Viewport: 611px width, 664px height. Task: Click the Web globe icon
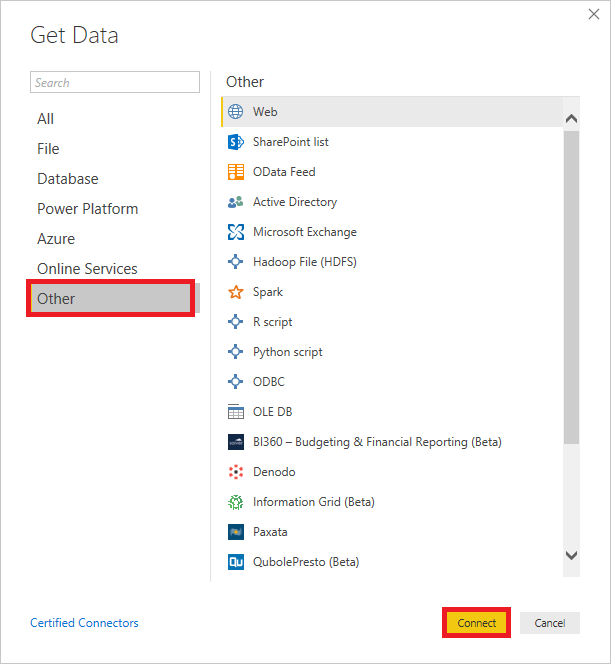point(235,112)
